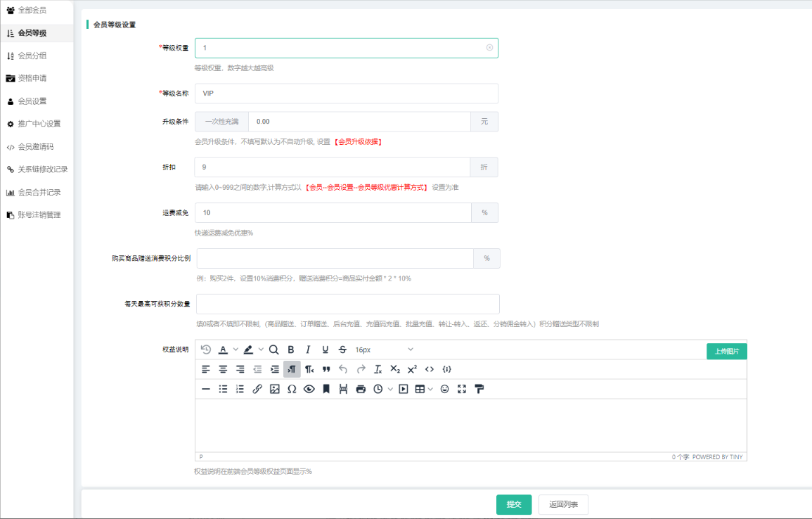
Task: Click the emoji smiley icon
Action: pos(444,389)
